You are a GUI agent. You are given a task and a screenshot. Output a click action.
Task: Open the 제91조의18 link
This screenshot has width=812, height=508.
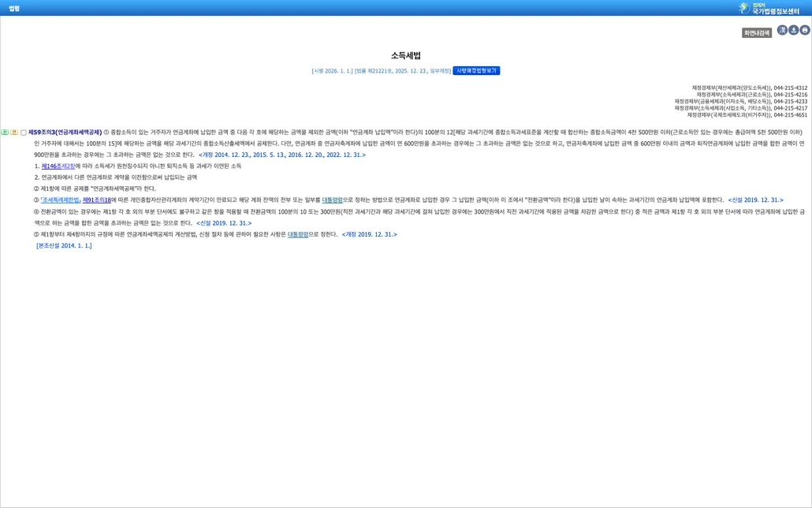pos(97,200)
